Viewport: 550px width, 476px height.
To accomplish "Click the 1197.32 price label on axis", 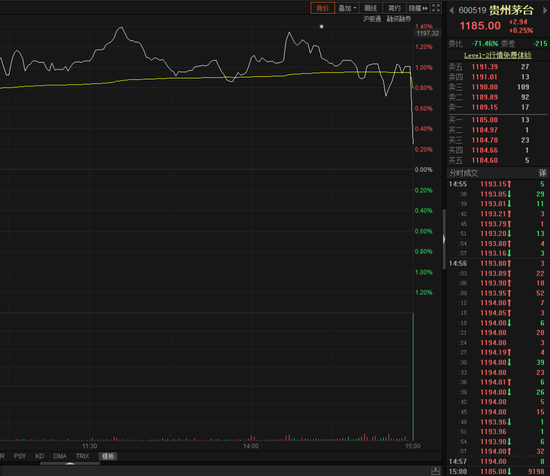I will tap(428, 33).
